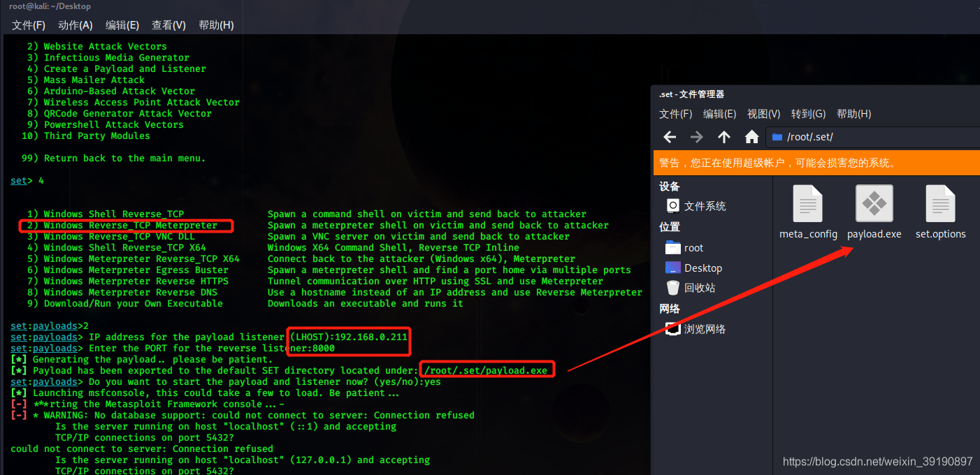Click the 网络 sidebar heading

coord(670,309)
